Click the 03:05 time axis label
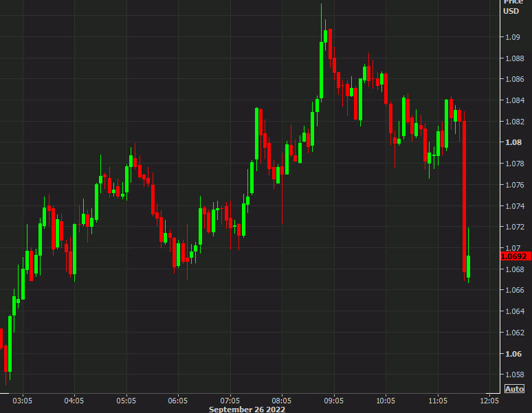532x413 pixels. point(23,401)
